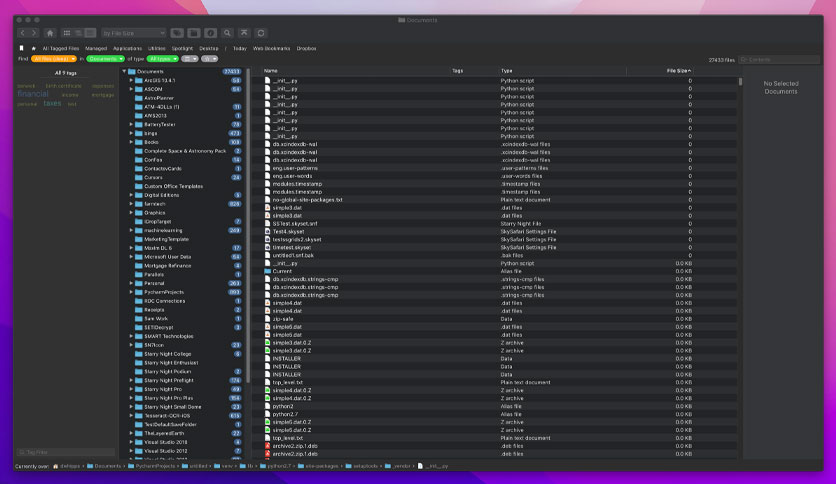Expand the ArcGIS 10.4.1 folder
The height and width of the screenshot is (484, 836).
click(131, 80)
